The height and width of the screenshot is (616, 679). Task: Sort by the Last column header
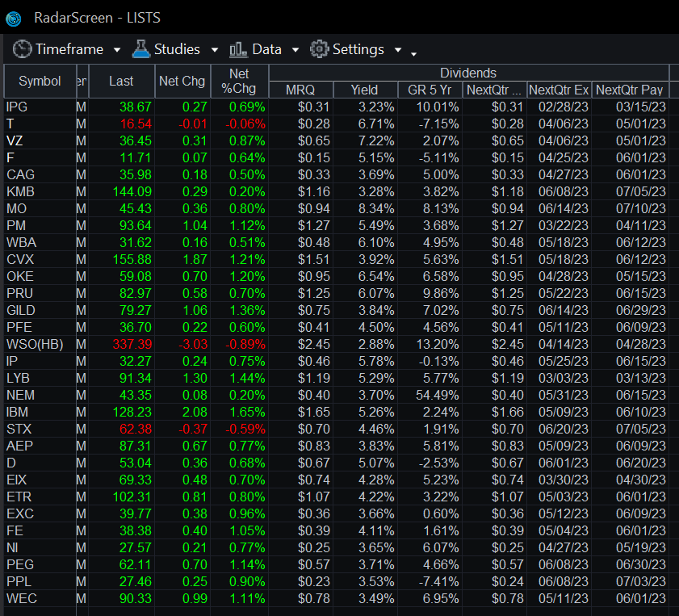click(121, 81)
